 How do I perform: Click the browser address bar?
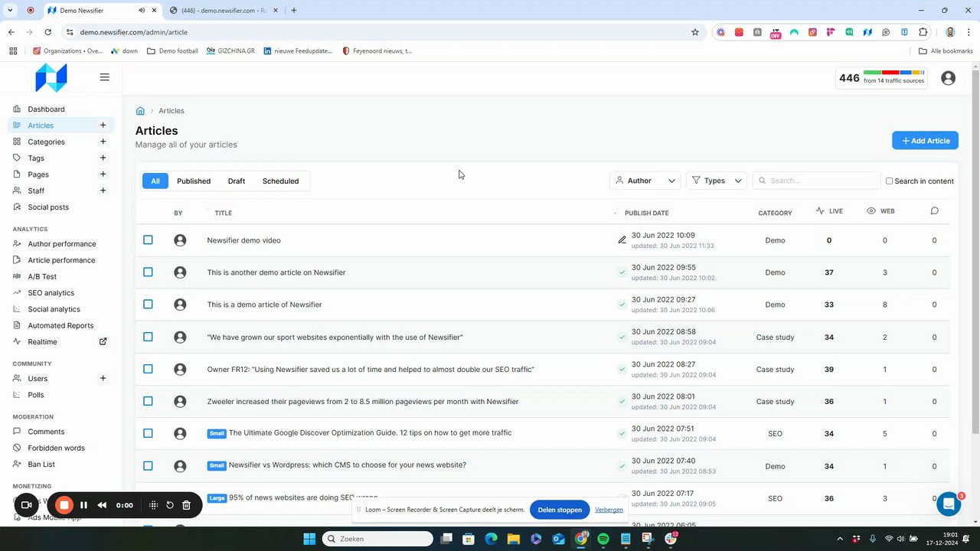[381, 32]
